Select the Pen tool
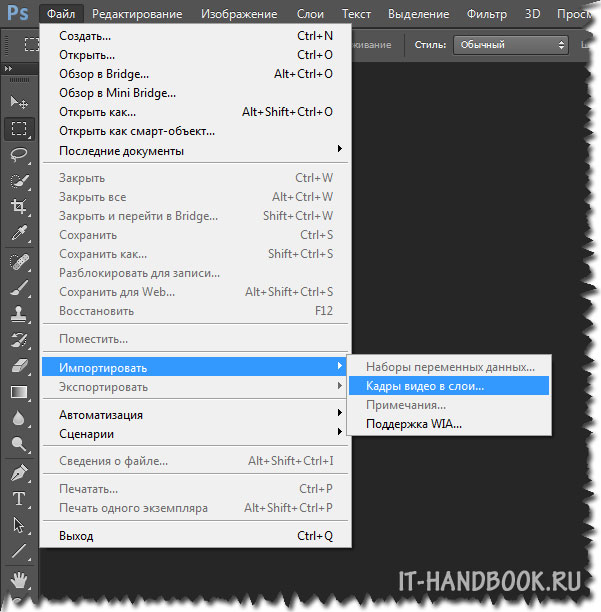Image resolution: width=601 pixels, height=612 pixels. pyautogui.click(x=19, y=473)
